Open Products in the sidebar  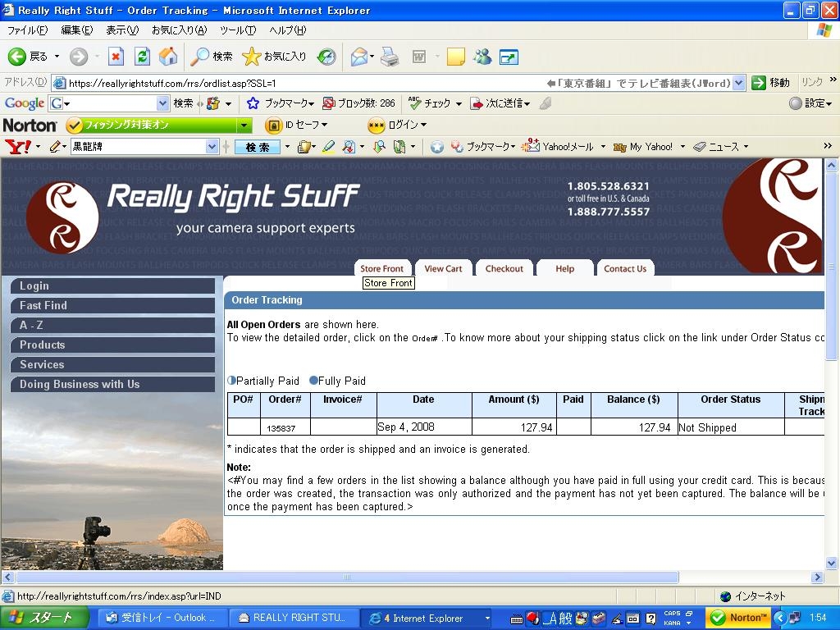113,345
